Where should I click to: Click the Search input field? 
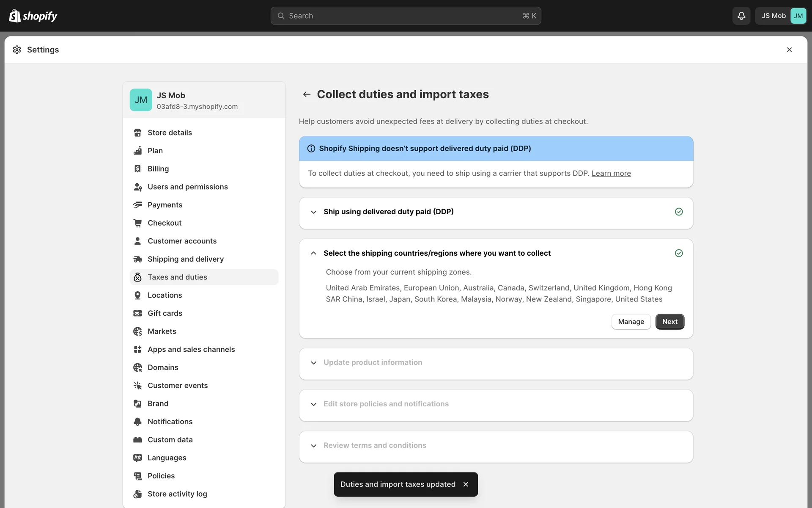405,16
